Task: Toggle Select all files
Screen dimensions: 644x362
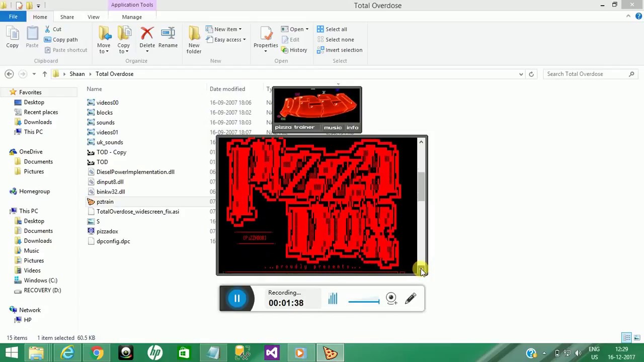Action: pyautogui.click(x=336, y=29)
